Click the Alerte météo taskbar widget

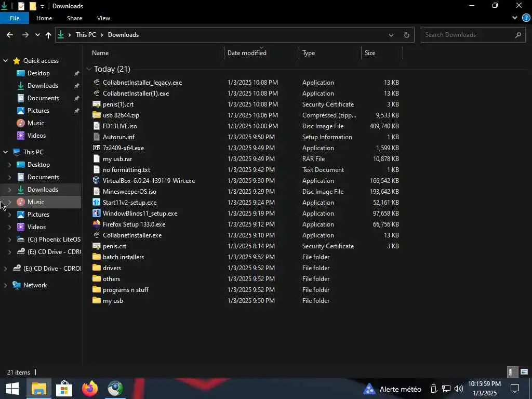tap(392, 389)
